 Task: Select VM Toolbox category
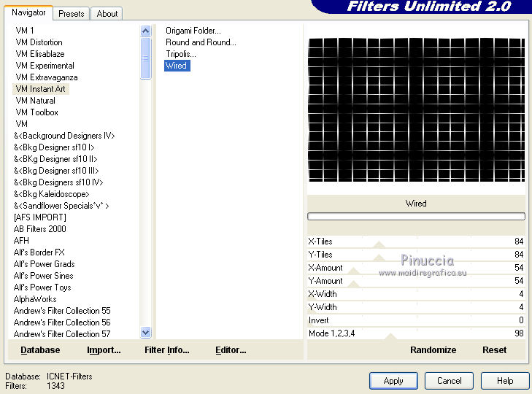point(37,112)
